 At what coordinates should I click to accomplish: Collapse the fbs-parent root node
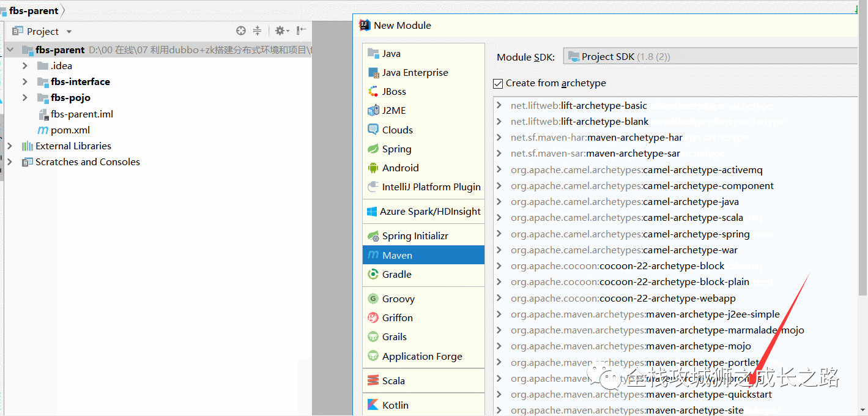[10, 50]
